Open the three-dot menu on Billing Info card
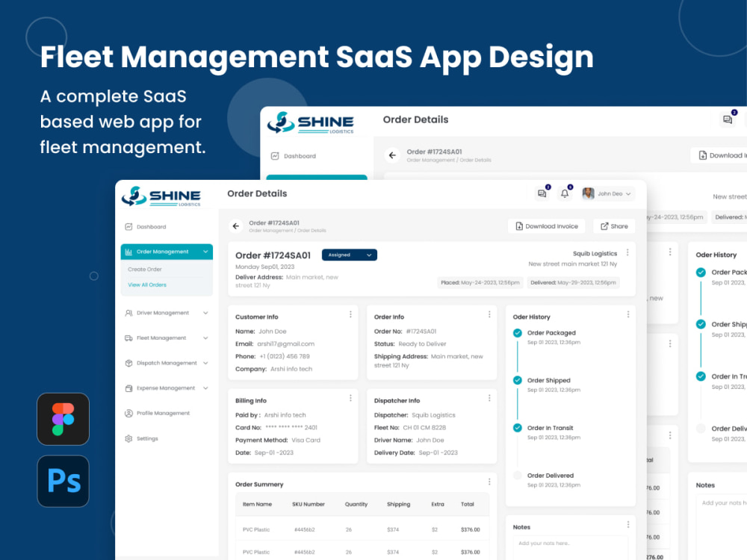747x560 pixels. pyautogui.click(x=350, y=398)
